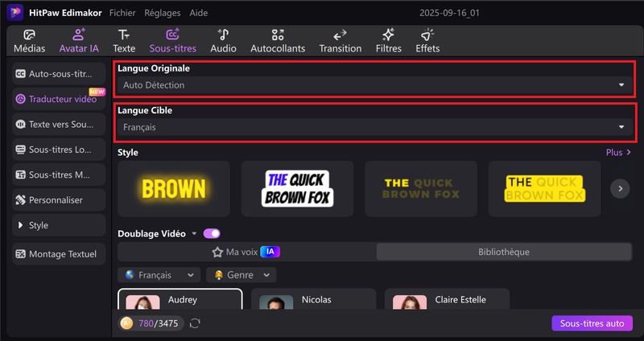The width and height of the screenshot is (644, 341).
Task: Click the refresh credits icon
Action: pyautogui.click(x=195, y=323)
